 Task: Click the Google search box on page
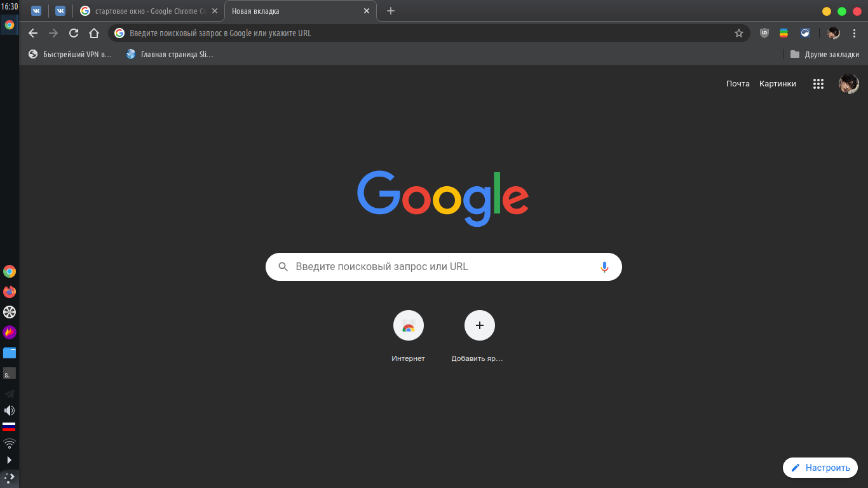[444, 267]
